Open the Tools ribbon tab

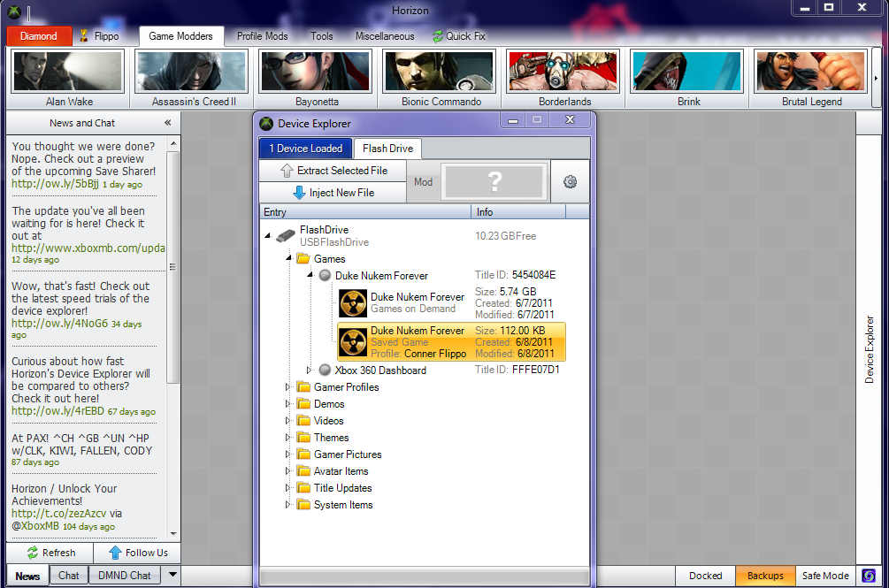pyautogui.click(x=321, y=36)
